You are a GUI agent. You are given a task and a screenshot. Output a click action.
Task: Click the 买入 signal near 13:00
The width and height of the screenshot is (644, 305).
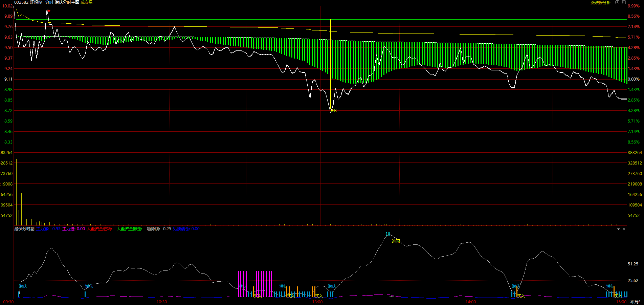click(319, 296)
